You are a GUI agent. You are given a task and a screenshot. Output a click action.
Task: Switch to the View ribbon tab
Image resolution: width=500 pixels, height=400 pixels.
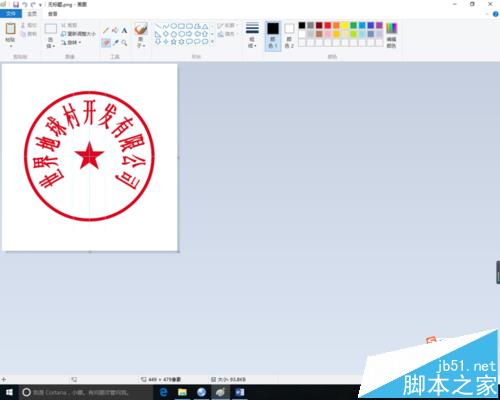tap(53, 14)
